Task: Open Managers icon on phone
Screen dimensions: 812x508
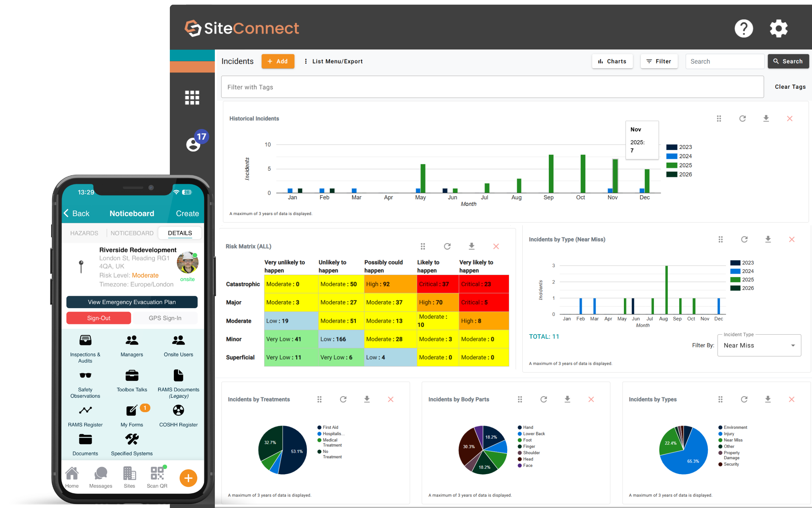Action: [132, 346]
